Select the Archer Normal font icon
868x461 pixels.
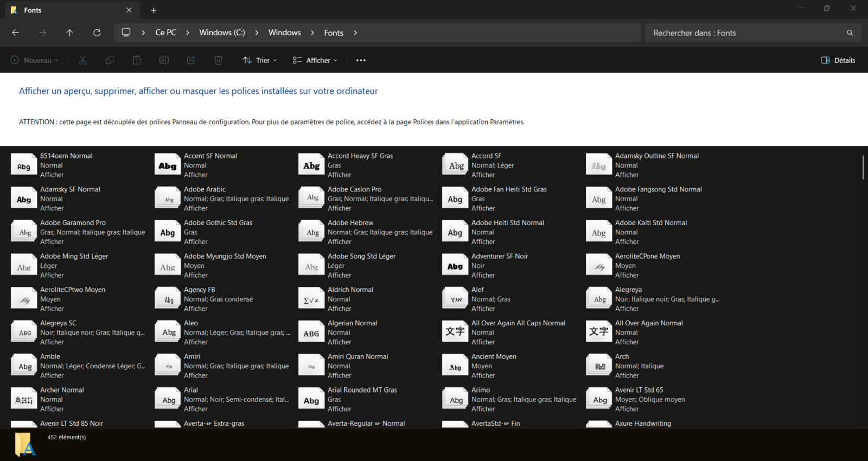point(24,399)
